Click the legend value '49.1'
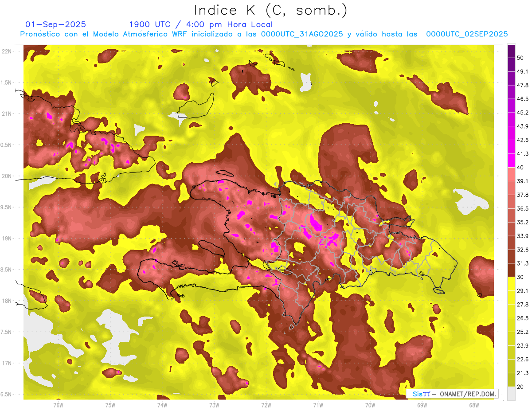The width and height of the screenshot is (532, 411). point(523,71)
